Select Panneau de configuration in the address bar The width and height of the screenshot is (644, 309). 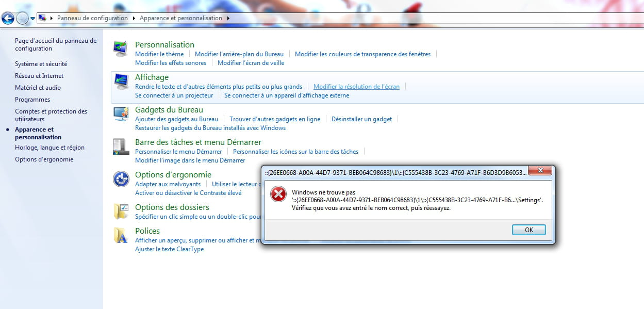[92, 18]
